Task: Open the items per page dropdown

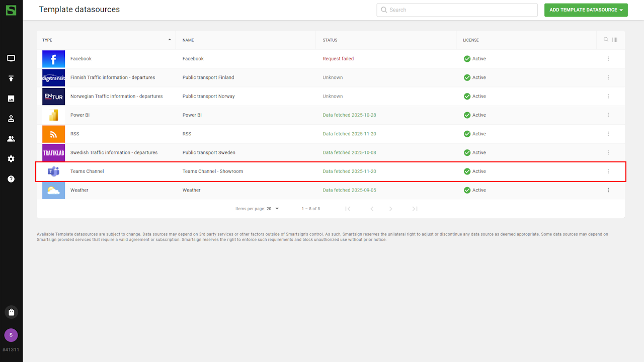Action: (273, 209)
